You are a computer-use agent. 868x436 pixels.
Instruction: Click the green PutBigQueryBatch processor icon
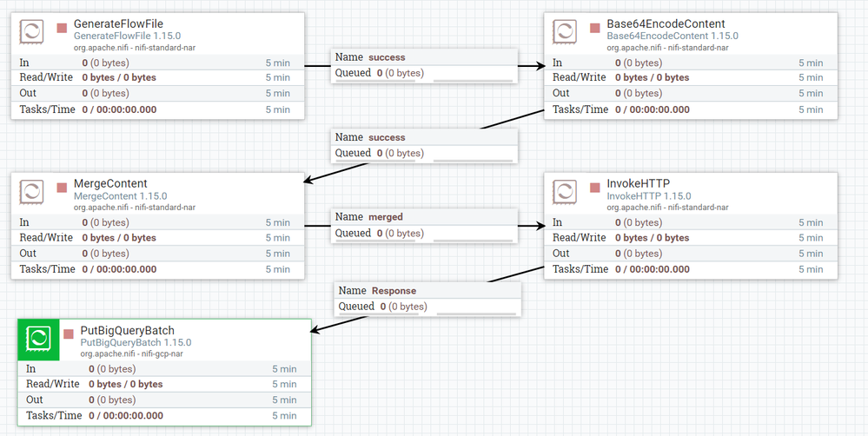coord(39,340)
